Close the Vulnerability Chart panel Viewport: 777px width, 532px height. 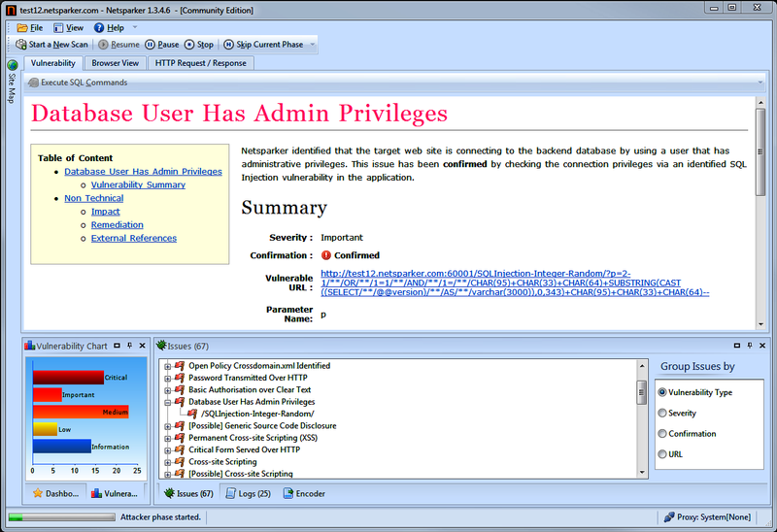coord(142,346)
